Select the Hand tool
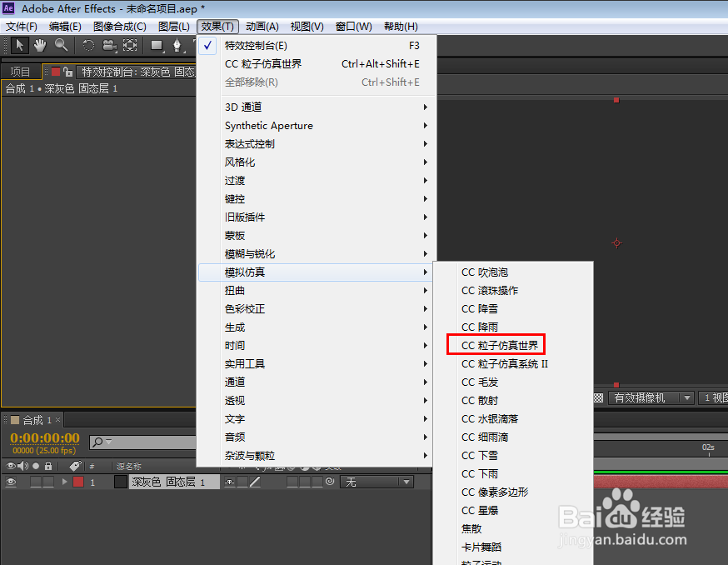The width and height of the screenshot is (728, 565). [x=40, y=45]
